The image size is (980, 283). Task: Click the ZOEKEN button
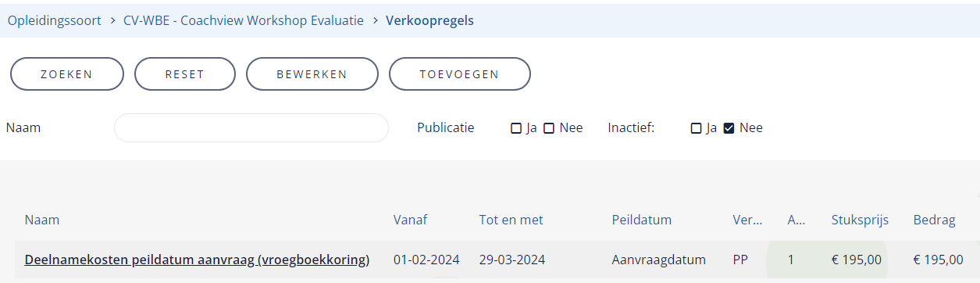coord(66,74)
